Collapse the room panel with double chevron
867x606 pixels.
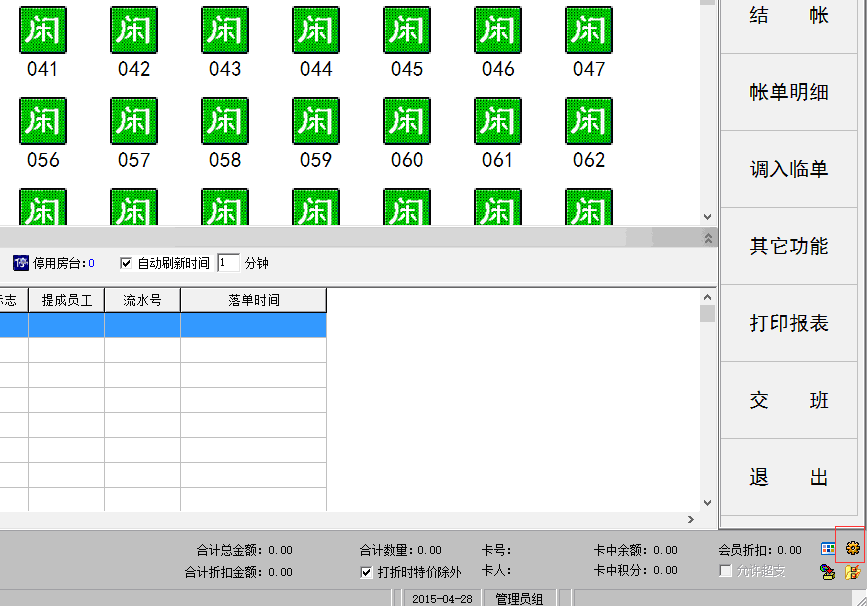[x=708, y=238]
